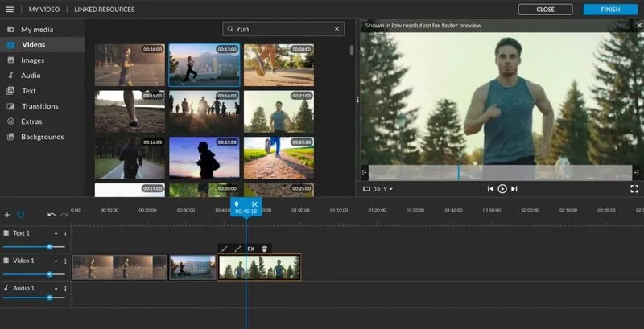Screen dimensions: 644x329
Task: Open FX effects for the selected clip
Action: (251, 249)
